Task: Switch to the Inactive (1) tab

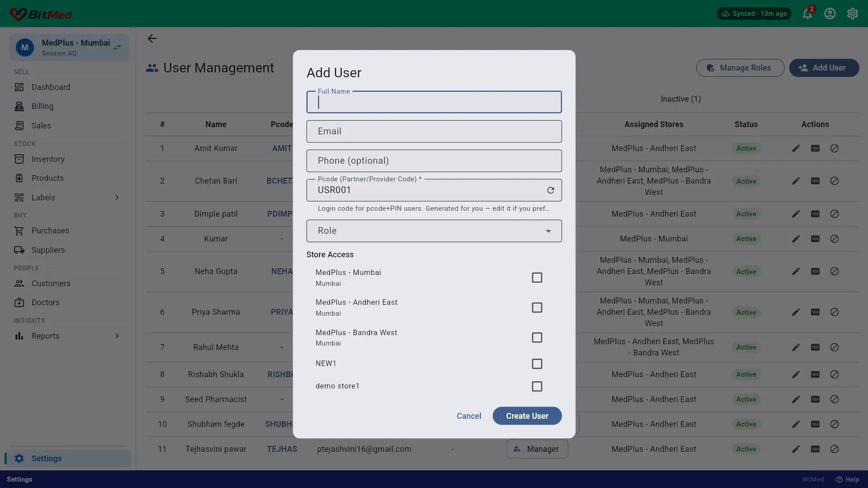Action: 680,99
